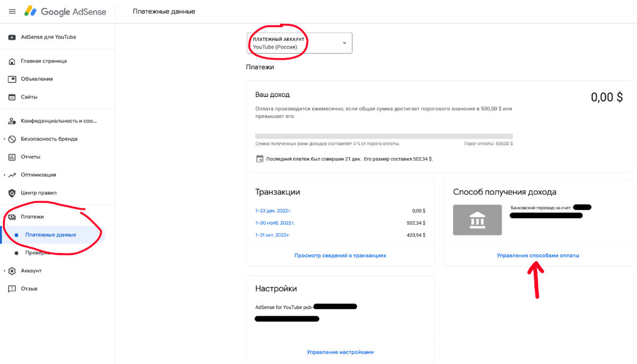Viewport: 637px width, 364px height.
Task: Click the calendar icon beside last payment info
Action: tap(260, 159)
